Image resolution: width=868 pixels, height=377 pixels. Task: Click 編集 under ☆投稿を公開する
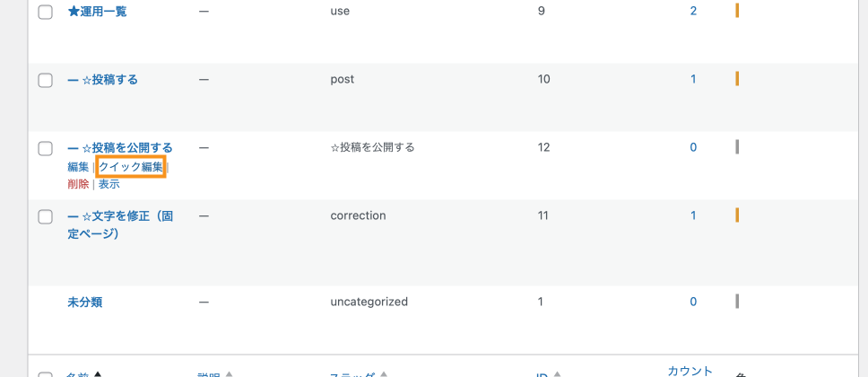pyautogui.click(x=78, y=167)
